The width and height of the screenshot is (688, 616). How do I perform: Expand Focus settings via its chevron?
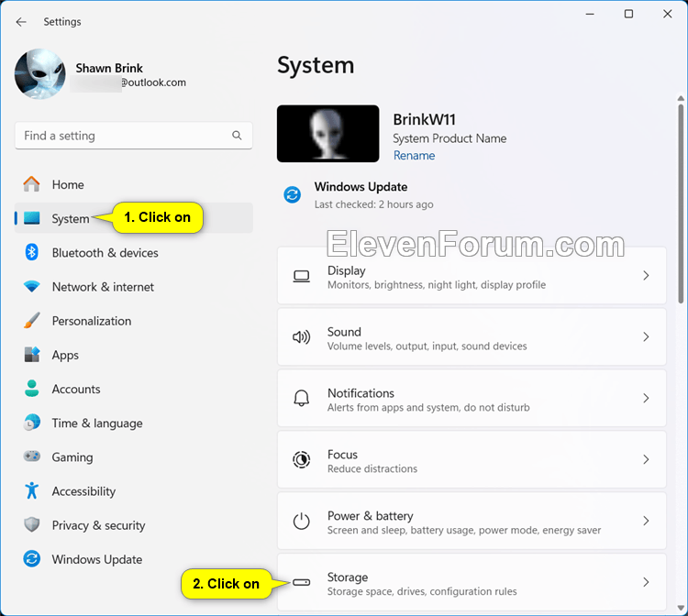point(646,459)
